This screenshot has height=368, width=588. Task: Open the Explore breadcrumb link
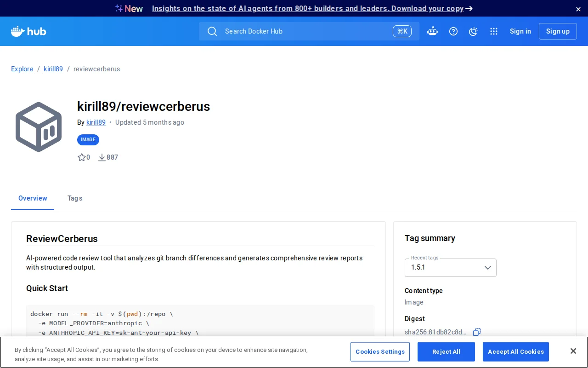[22, 69]
